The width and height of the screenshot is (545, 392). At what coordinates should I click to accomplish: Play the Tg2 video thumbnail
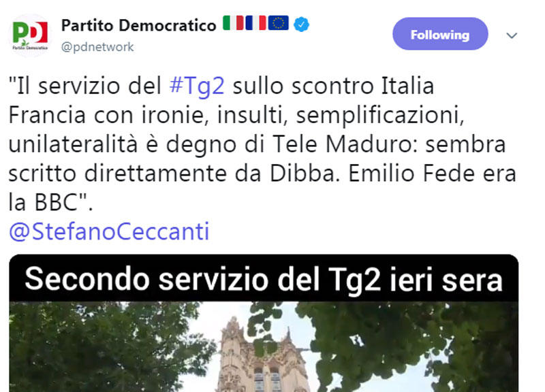264,323
